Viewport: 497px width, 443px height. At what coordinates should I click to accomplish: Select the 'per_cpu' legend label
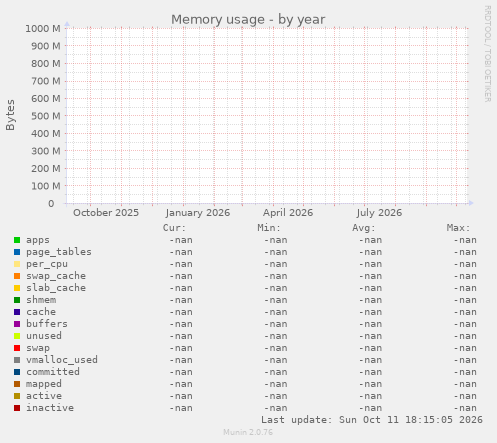(47, 264)
